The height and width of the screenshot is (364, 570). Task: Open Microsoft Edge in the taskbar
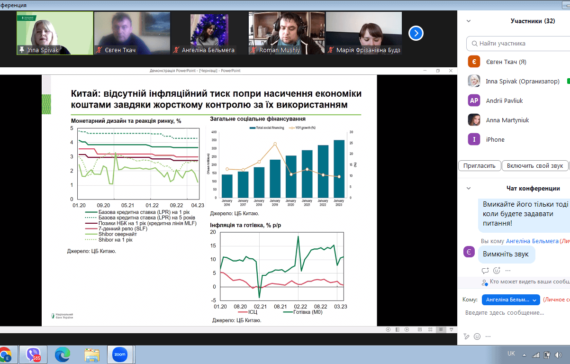[x=62, y=355]
